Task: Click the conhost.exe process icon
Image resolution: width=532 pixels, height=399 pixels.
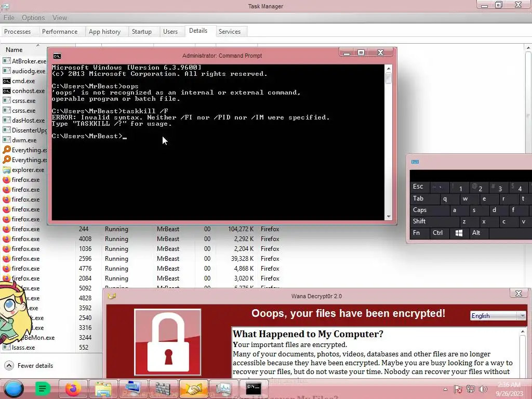Action: pos(6,90)
